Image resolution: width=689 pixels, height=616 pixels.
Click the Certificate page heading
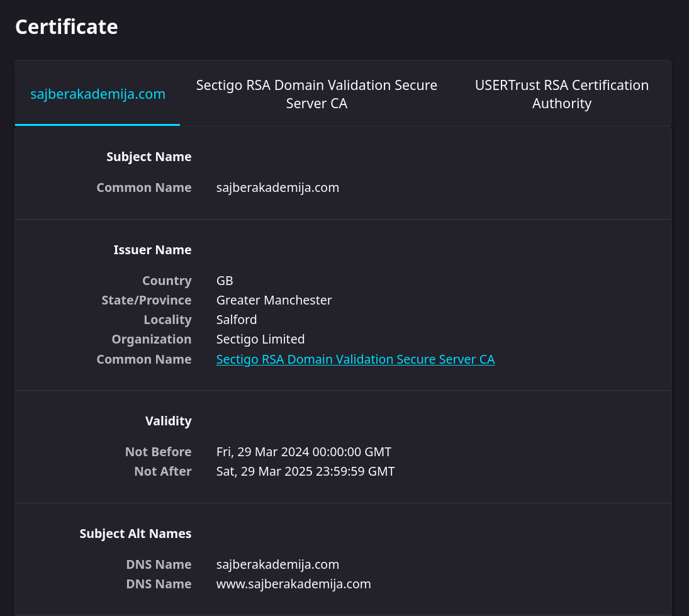click(66, 27)
